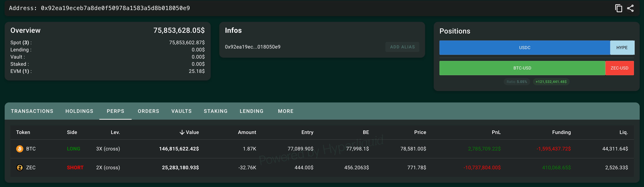Open the Transactions tab
644x187 pixels.
[32, 111]
